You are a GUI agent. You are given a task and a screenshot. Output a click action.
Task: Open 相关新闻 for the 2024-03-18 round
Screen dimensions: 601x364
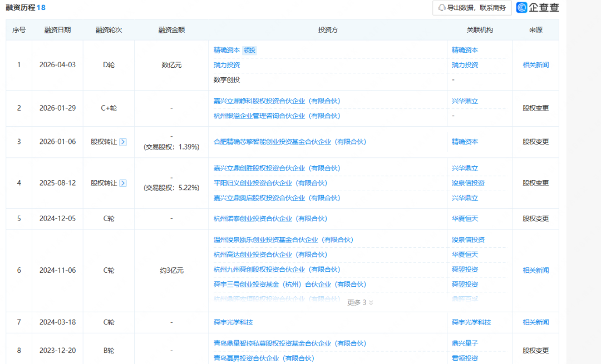coord(535,322)
